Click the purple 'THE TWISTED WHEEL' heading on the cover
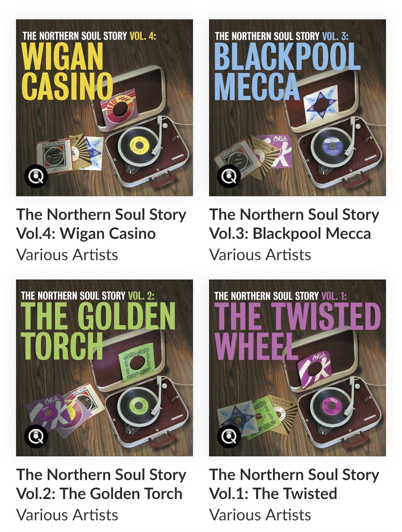Image resolution: width=402 pixels, height=532 pixels. pos(297,331)
